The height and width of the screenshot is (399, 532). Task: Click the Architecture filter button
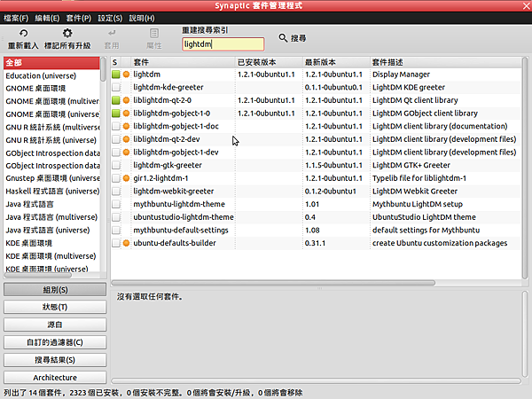click(x=55, y=378)
